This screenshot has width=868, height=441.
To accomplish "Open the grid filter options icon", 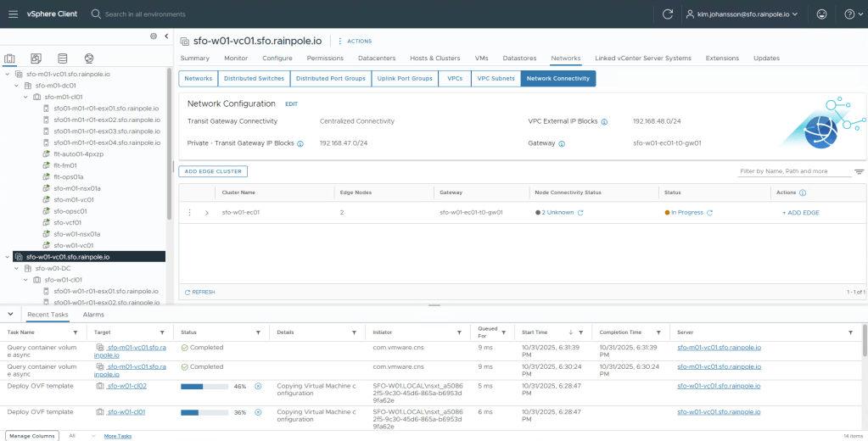I will 859,171.
